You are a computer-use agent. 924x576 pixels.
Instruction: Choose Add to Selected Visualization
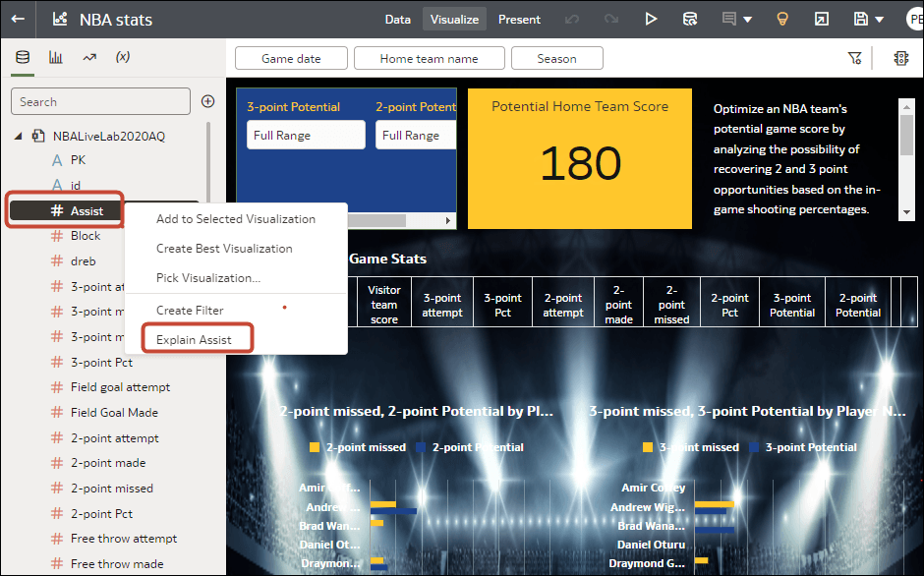point(236,219)
